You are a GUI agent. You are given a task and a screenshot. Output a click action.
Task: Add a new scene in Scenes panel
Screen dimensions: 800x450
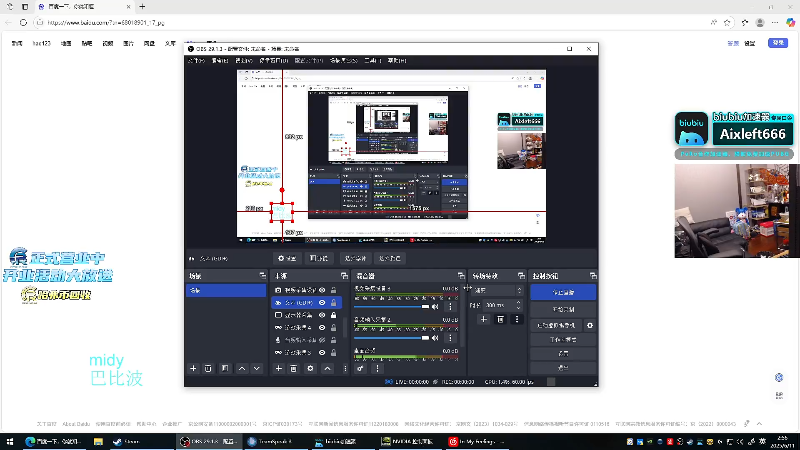point(193,368)
